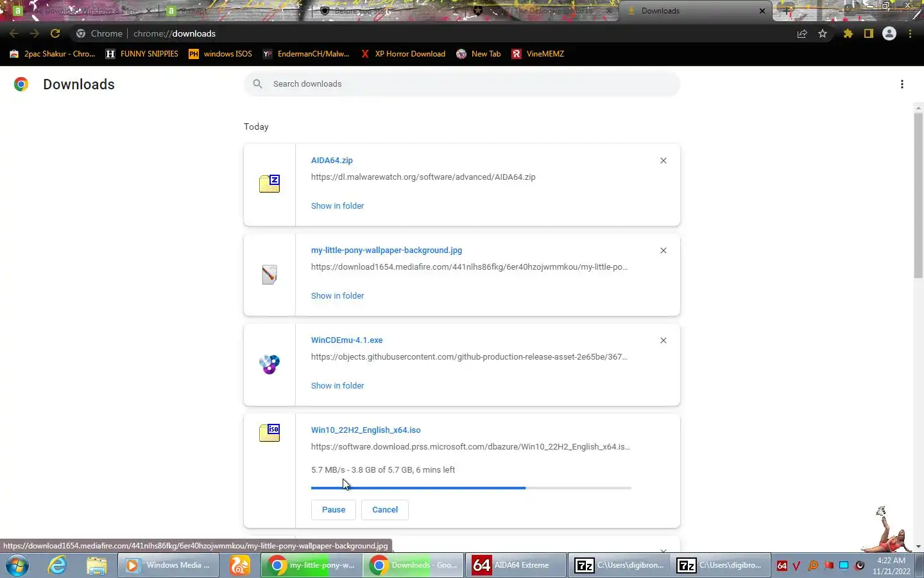Click the Win10_22H2_English_x64.iso link
Viewport: 924px width, 578px height.
[366, 430]
